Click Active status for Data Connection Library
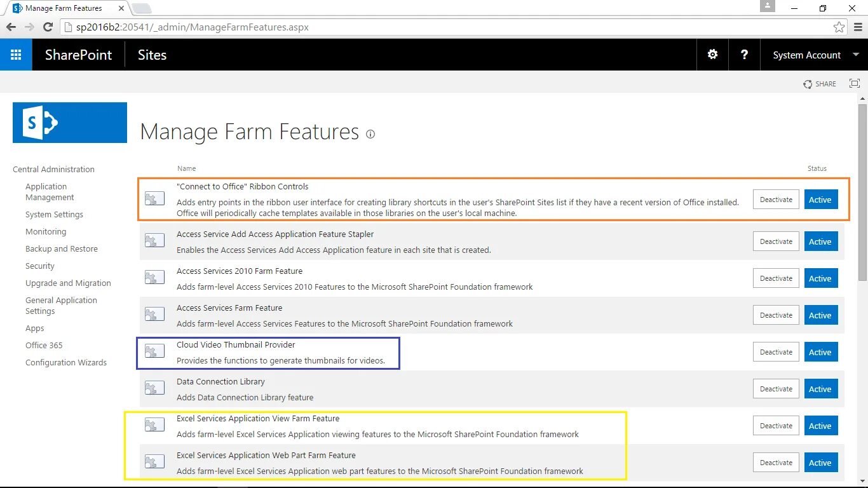The image size is (868, 488). (820, 389)
